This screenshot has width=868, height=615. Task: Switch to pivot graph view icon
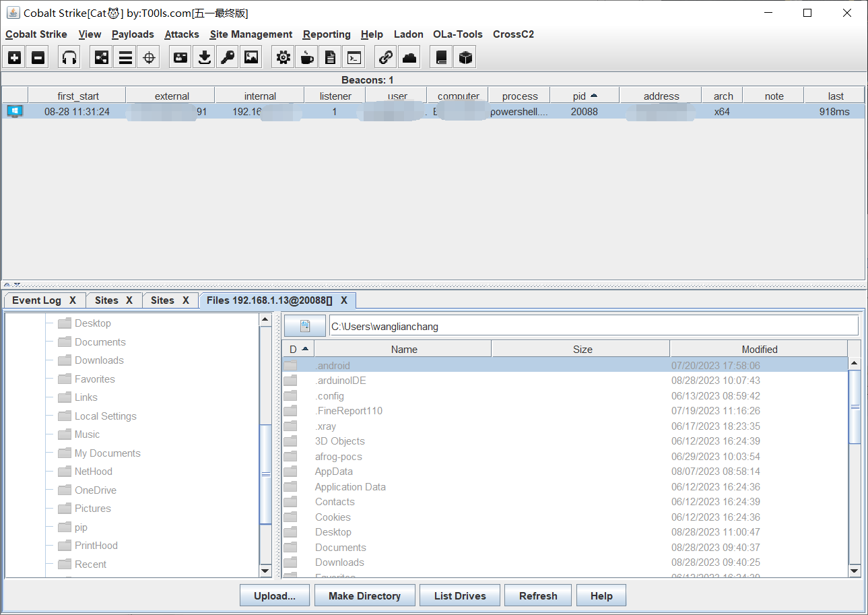[101, 57]
